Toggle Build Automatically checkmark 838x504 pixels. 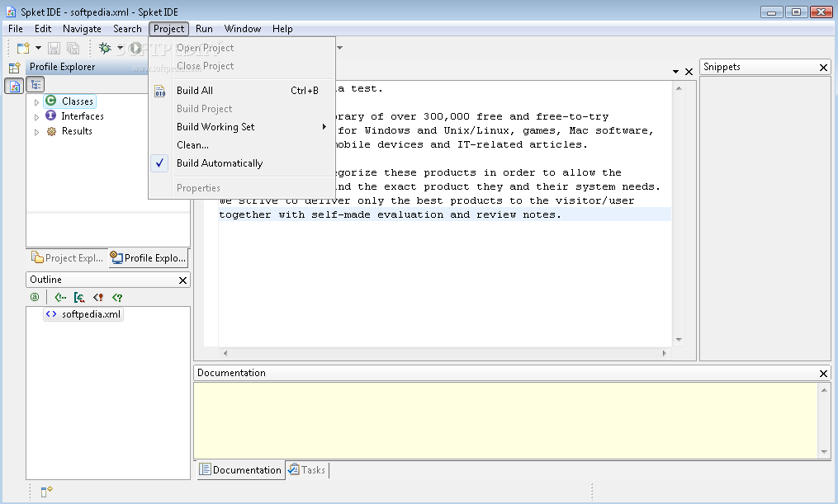160,163
